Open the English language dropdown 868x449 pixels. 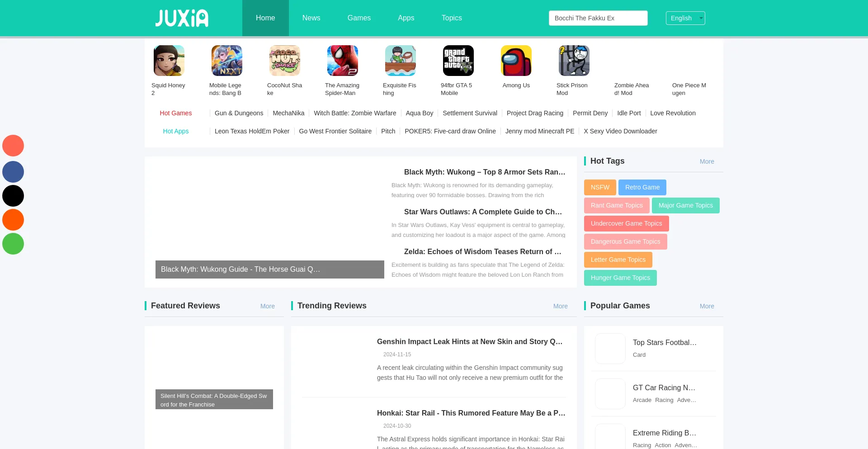685,18
